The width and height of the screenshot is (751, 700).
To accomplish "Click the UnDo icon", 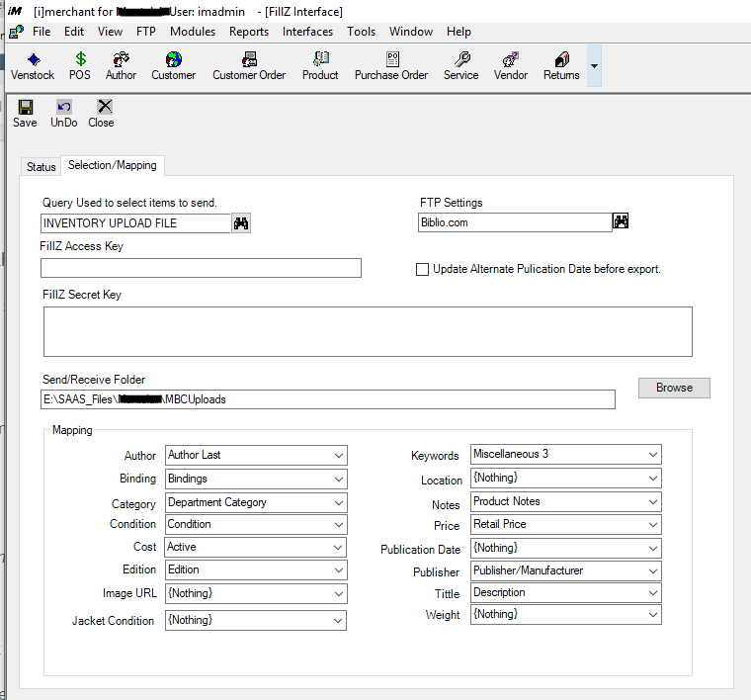I will click(64, 114).
